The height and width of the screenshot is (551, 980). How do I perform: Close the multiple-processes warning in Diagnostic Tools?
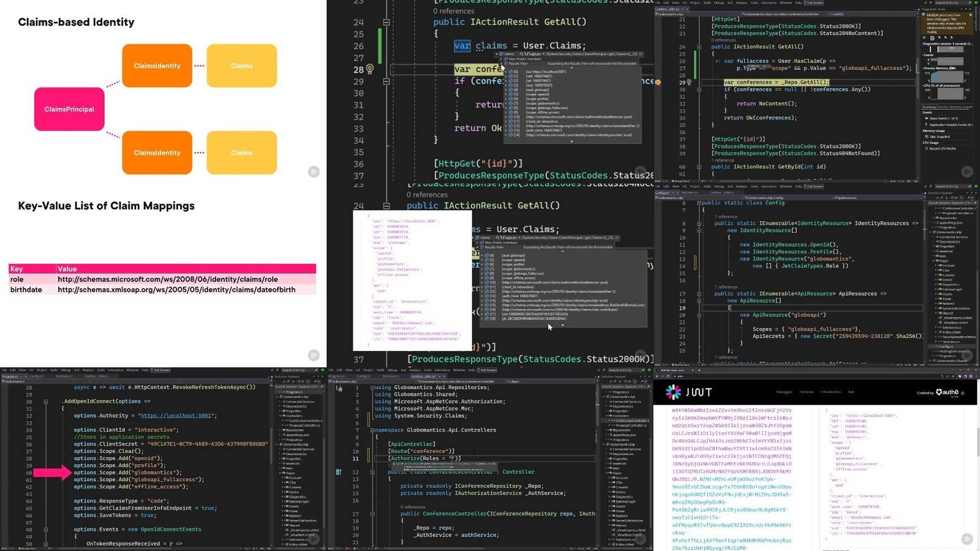(x=972, y=14)
